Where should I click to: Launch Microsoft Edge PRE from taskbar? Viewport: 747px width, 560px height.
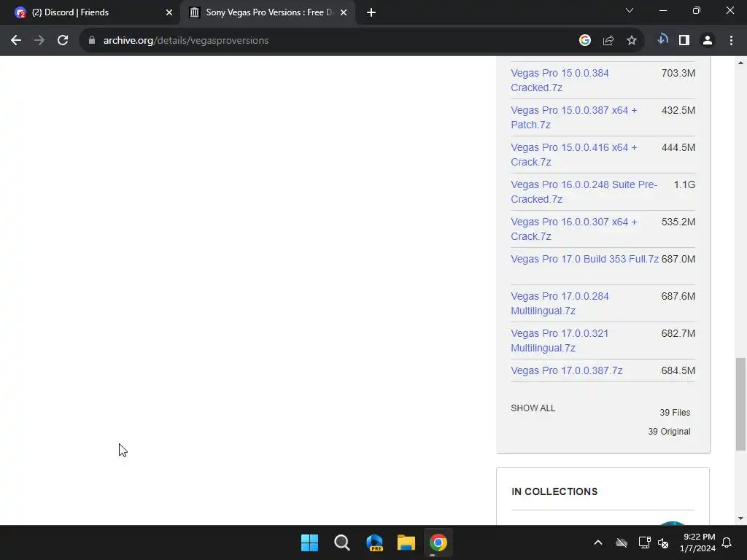(374, 542)
